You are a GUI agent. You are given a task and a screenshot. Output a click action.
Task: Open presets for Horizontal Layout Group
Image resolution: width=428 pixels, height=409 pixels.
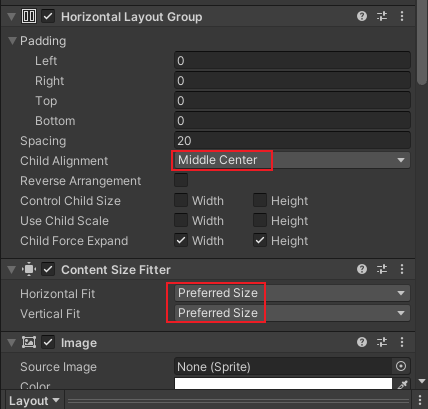coord(382,16)
